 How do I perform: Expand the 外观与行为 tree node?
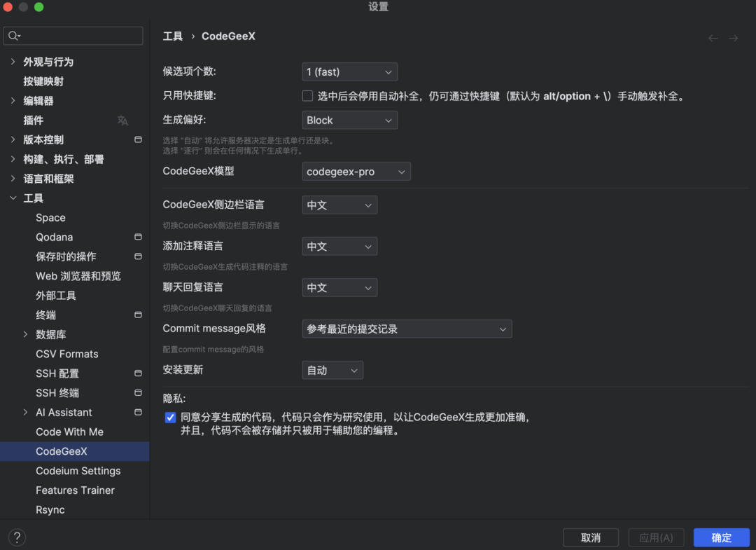pos(13,62)
